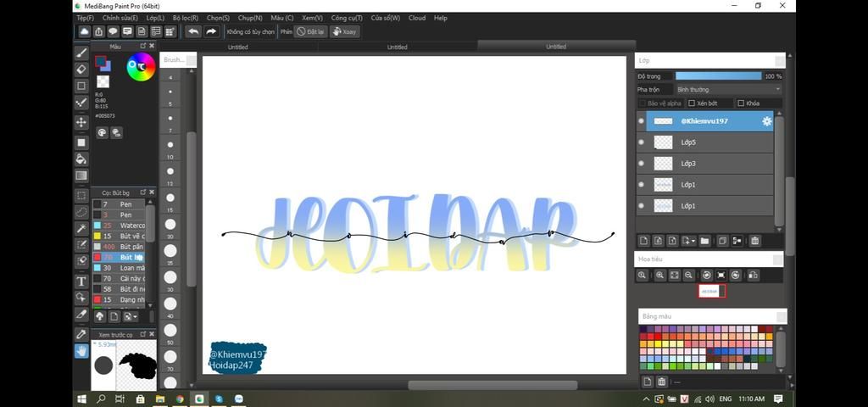Open the notification center in taskbar

778,399
